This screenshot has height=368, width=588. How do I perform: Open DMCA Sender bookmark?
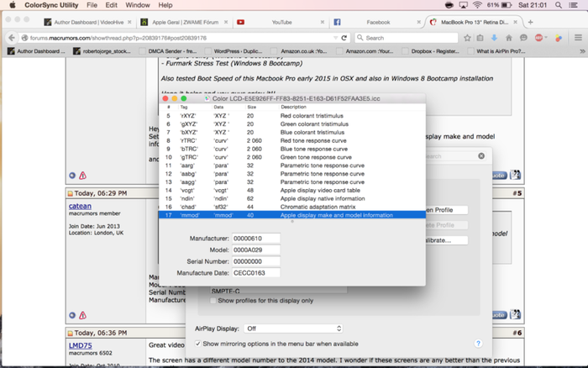point(168,51)
